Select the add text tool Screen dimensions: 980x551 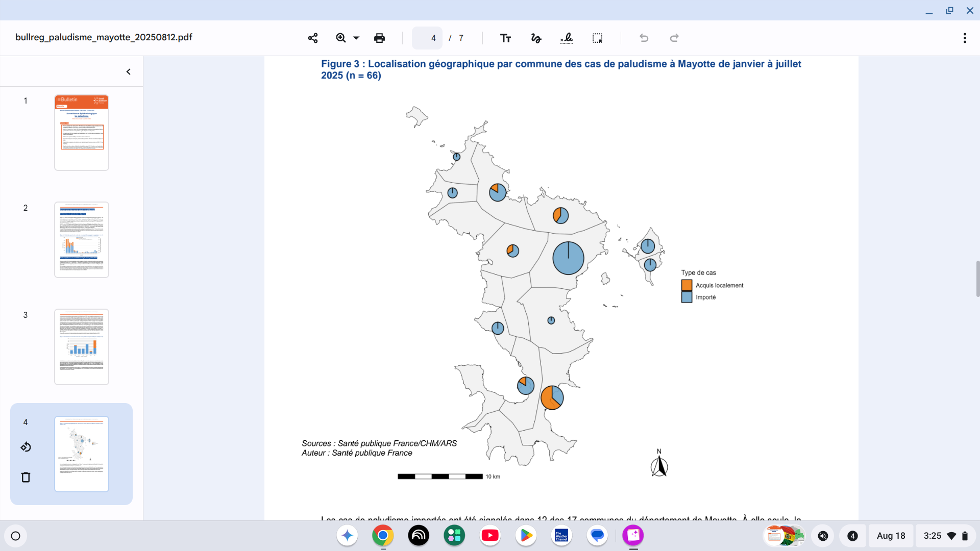click(505, 38)
